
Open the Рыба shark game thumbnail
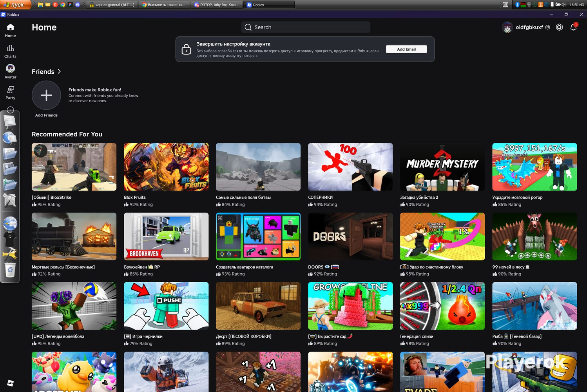tap(534, 306)
